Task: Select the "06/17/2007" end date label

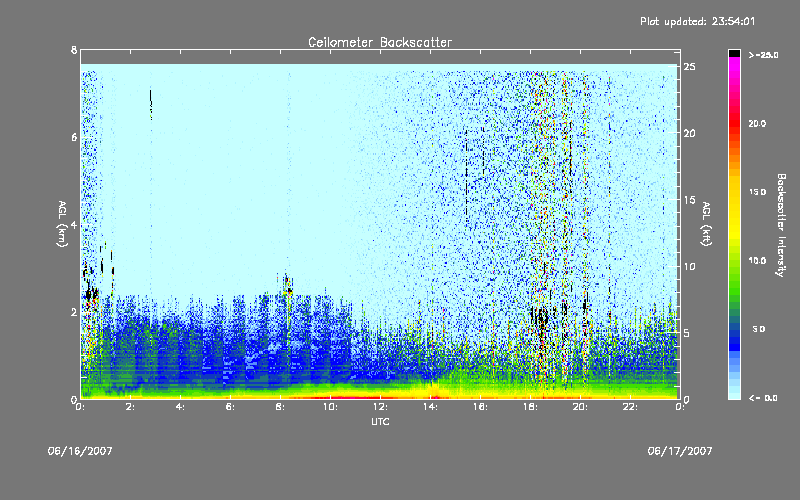Action: [680, 451]
